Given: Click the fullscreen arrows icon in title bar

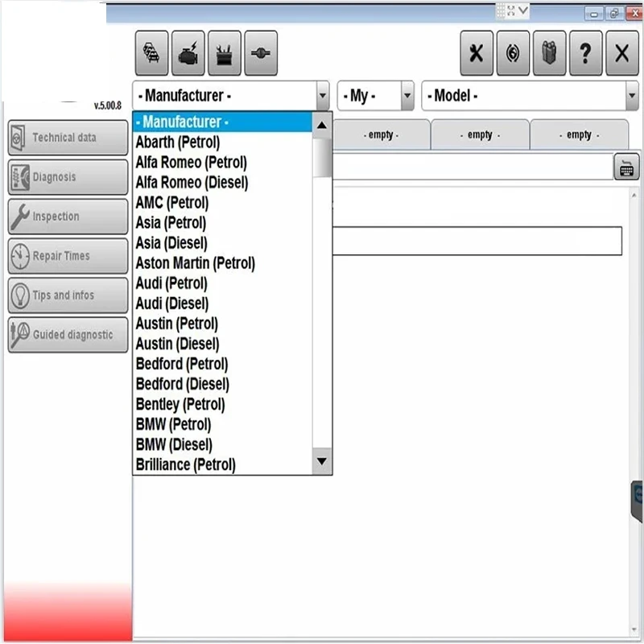Looking at the screenshot, I should tap(511, 10).
